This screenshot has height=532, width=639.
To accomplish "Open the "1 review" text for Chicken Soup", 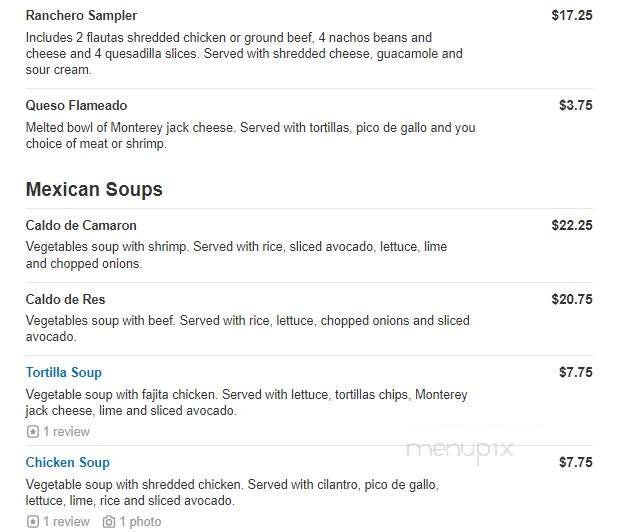I will (66, 522).
